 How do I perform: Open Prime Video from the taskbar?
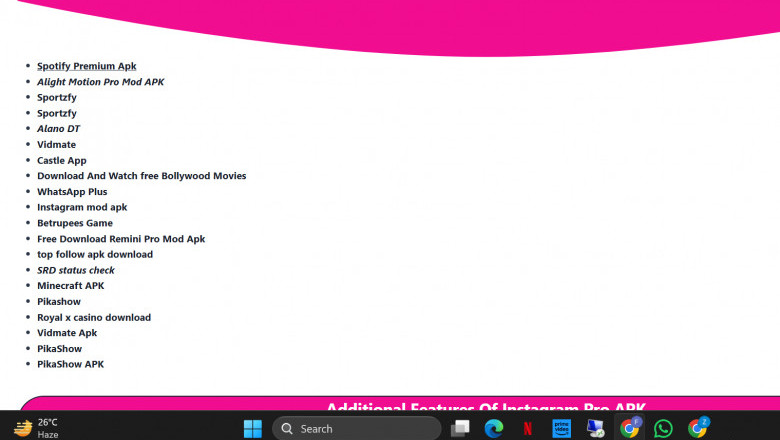coord(562,428)
